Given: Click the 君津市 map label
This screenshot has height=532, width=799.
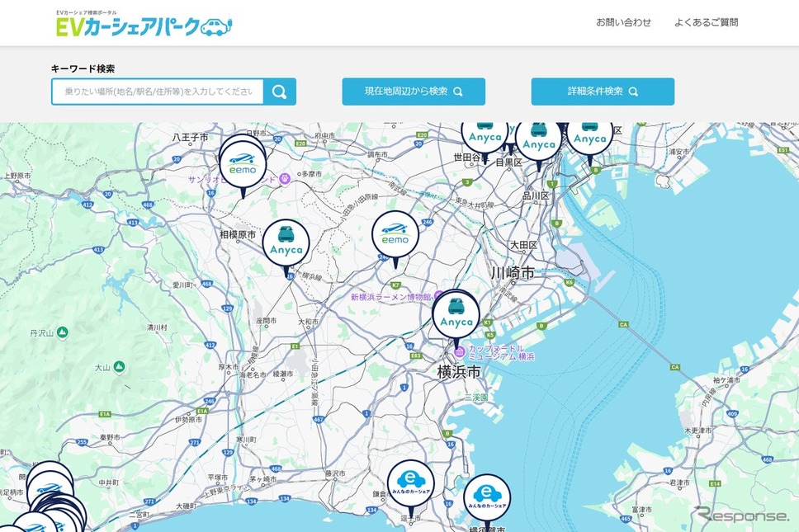Looking at the screenshot, I should pos(680,483).
